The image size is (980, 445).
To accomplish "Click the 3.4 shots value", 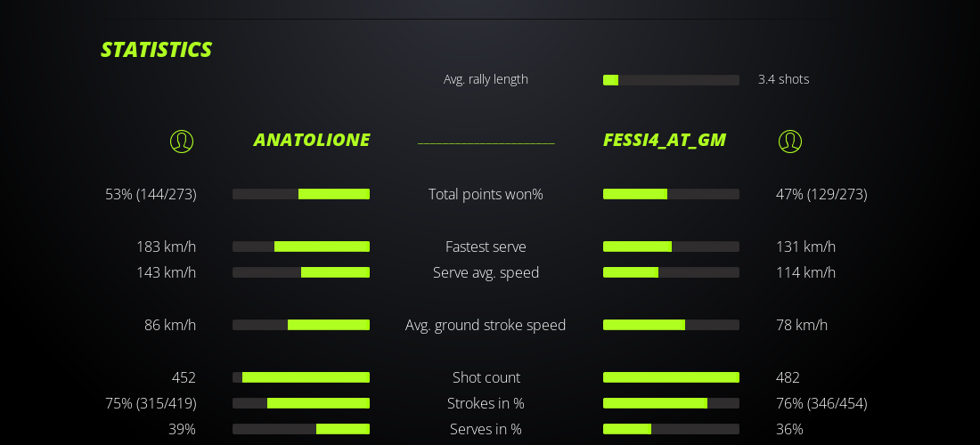I will coord(783,79).
